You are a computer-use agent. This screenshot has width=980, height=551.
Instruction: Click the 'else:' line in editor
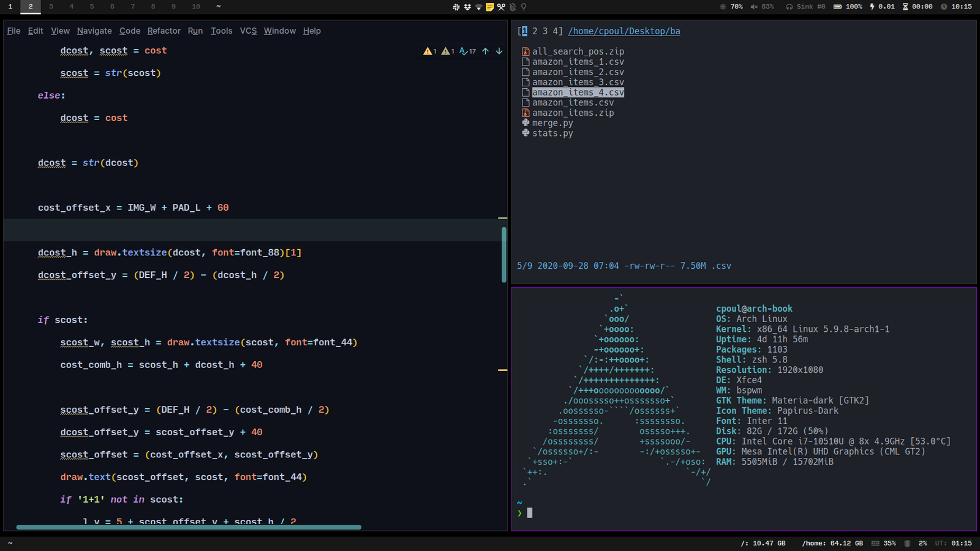click(51, 96)
